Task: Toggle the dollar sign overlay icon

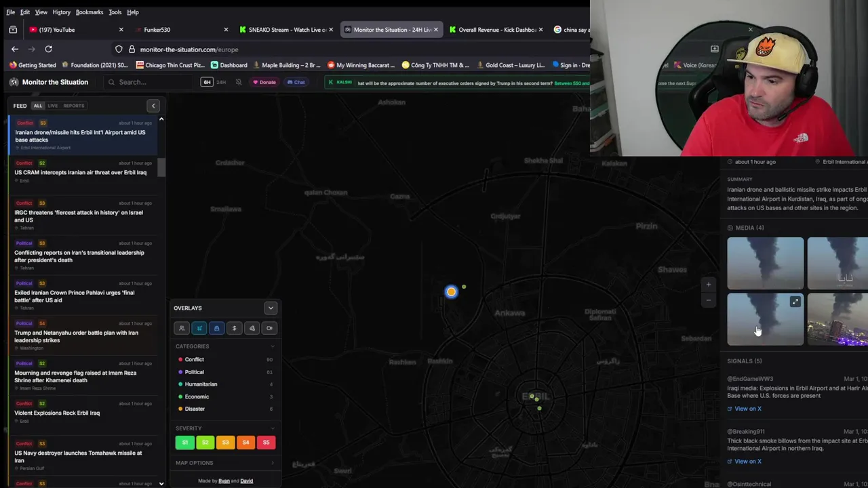Action: (x=234, y=328)
